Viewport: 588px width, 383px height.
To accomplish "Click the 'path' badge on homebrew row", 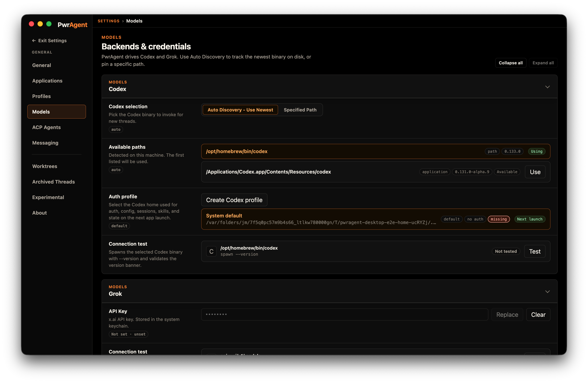I will coord(492,152).
